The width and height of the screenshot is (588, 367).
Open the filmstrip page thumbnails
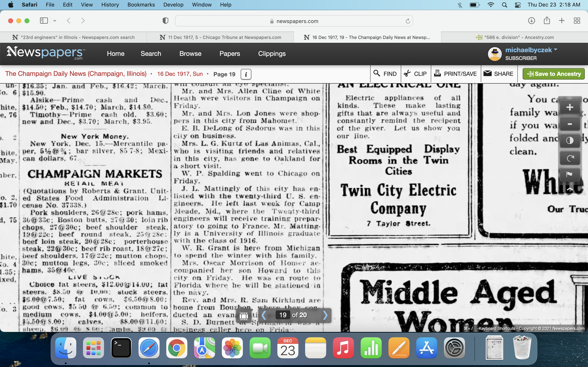(244, 315)
